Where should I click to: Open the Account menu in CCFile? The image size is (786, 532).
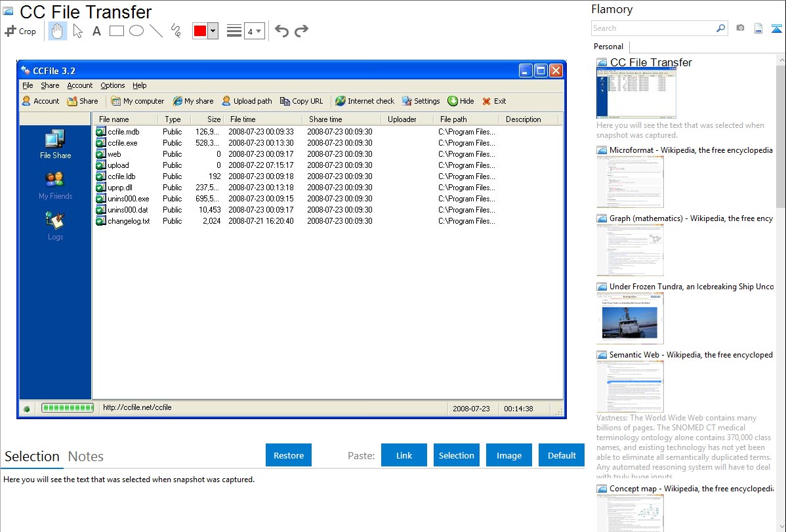(79, 85)
